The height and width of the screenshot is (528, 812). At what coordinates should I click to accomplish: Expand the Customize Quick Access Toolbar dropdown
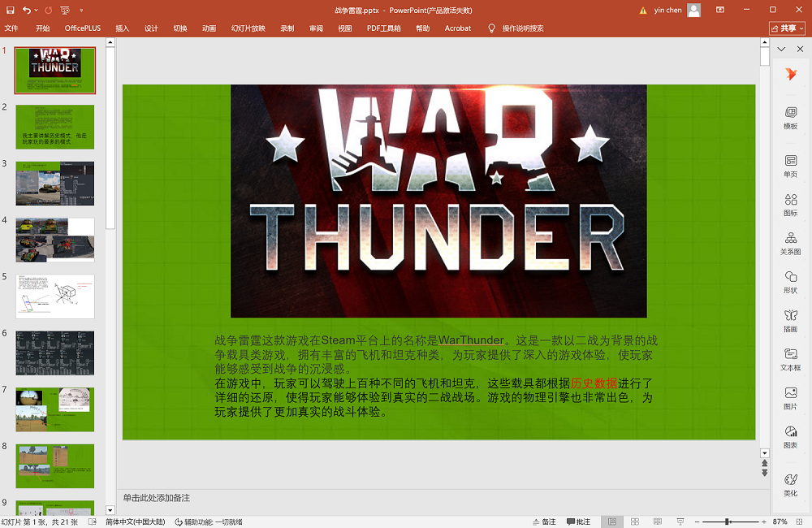pyautogui.click(x=81, y=11)
